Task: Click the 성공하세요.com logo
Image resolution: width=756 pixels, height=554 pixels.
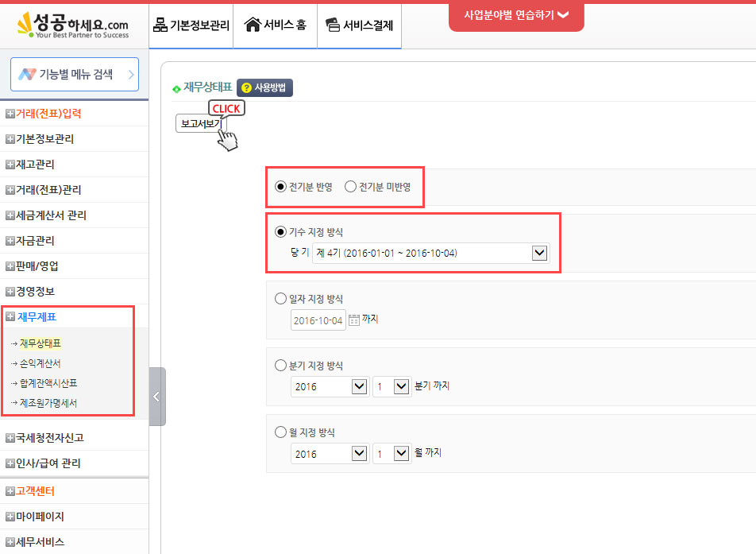Action: [x=73, y=25]
